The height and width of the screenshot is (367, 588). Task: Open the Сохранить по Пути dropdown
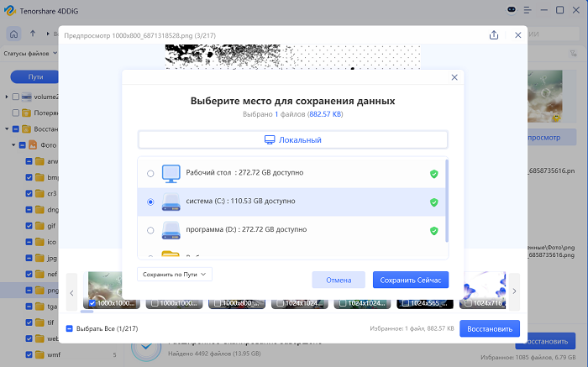tap(175, 275)
